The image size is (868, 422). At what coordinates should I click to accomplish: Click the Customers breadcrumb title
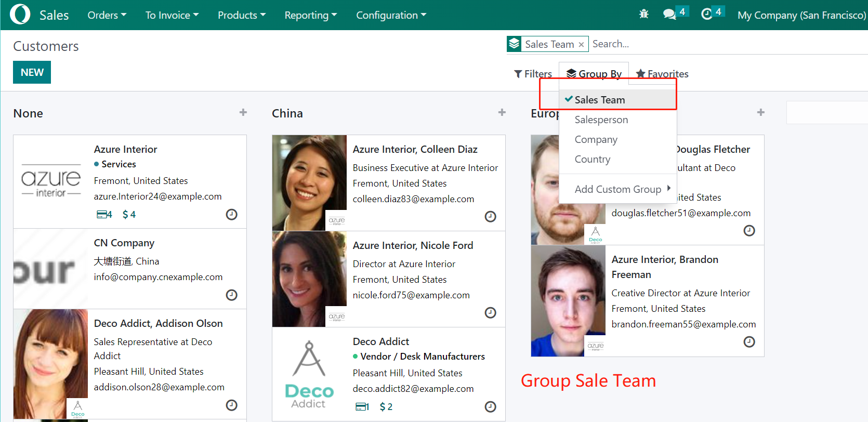click(x=46, y=46)
